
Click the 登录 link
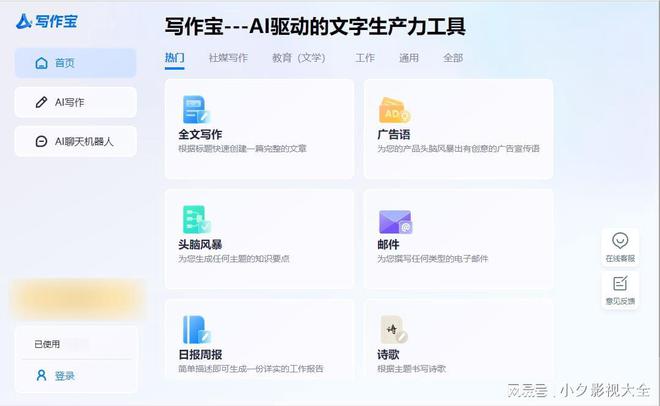coord(64,375)
